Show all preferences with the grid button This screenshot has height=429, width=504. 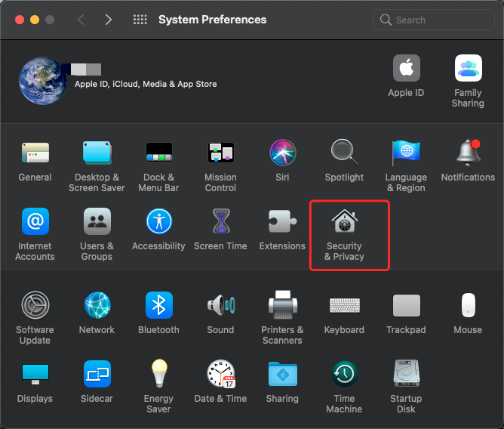click(140, 20)
